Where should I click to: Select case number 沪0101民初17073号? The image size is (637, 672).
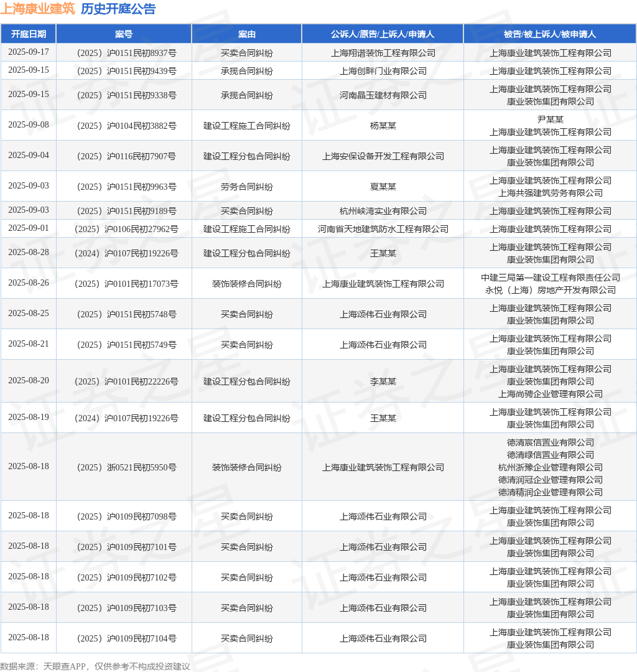pyautogui.click(x=127, y=284)
